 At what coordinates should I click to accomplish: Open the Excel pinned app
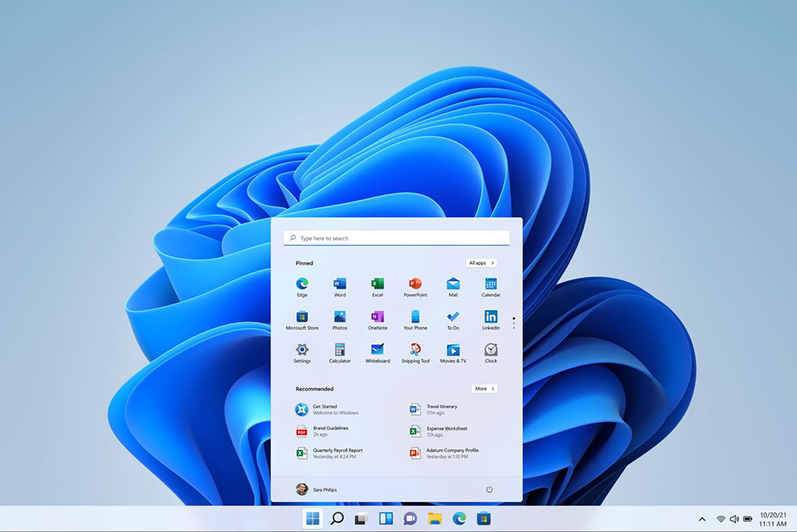coord(378,284)
